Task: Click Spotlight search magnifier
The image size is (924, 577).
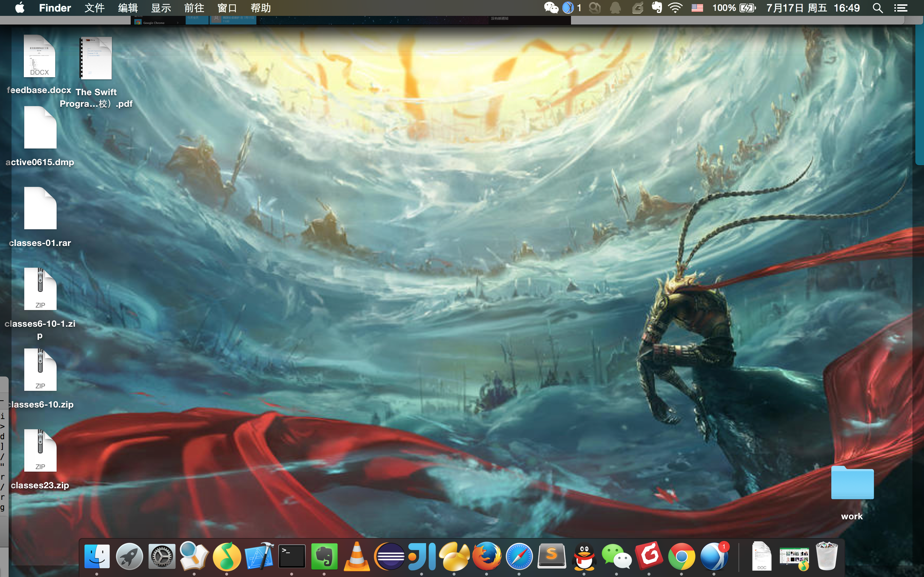Action: coord(877,8)
